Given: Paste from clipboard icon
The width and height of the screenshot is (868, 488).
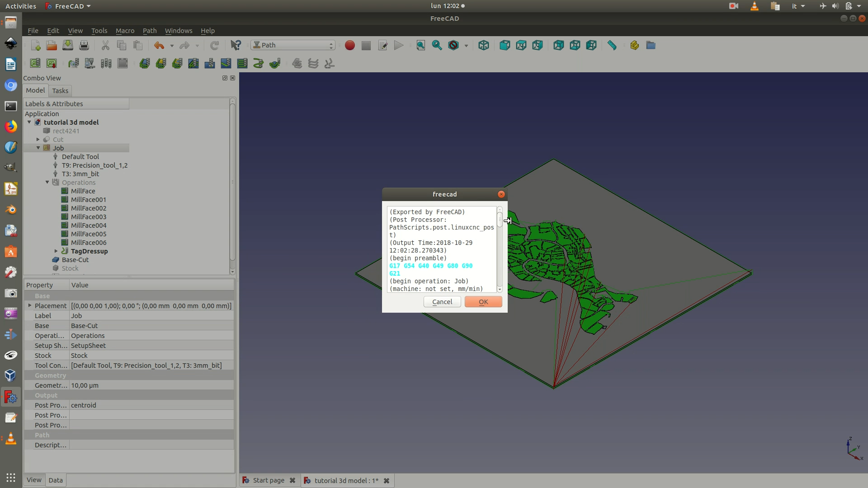Looking at the screenshot, I should (x=138, y=45).
